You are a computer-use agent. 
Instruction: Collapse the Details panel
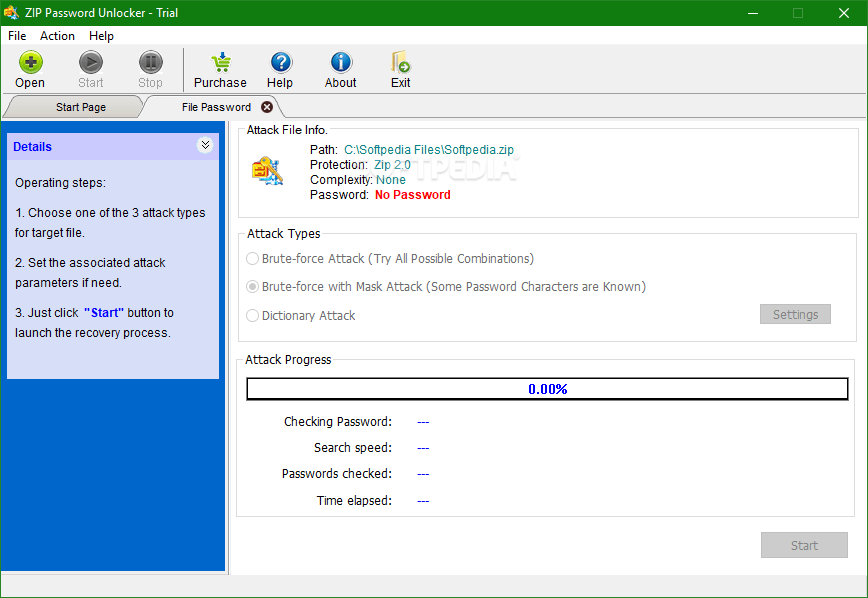click(x=205, y=145)
